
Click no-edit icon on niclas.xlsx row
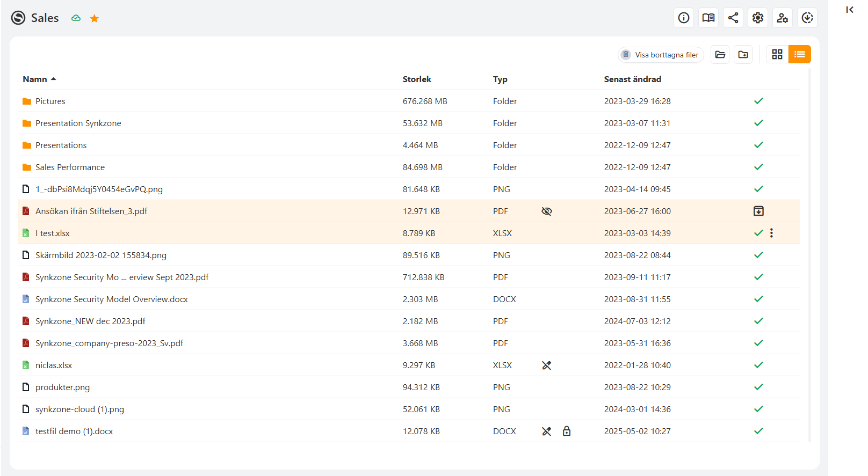[547, 365]
